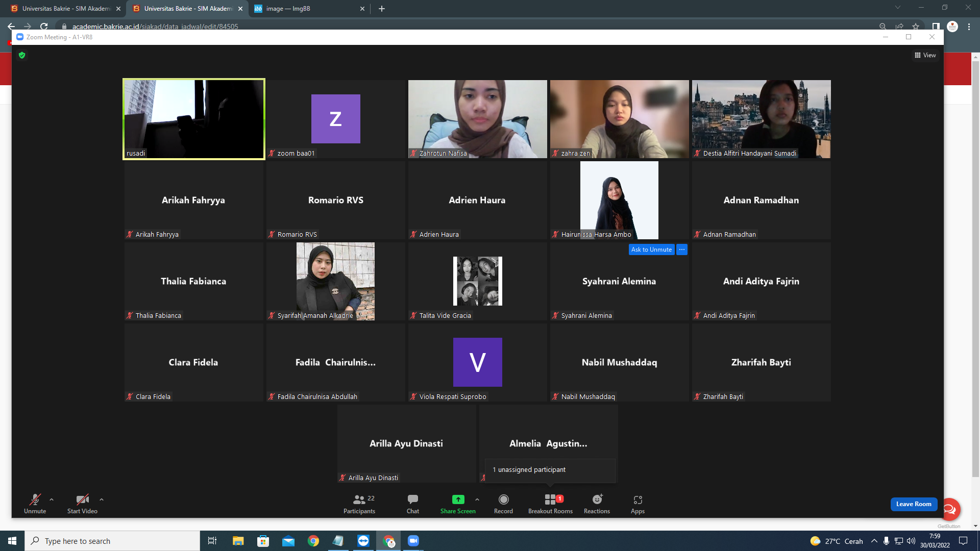Select Syarifah Amanah Alkadrie's tile
Image resolution: width=980 pixels, height=551 pixels.
click(x=336, y=282)
